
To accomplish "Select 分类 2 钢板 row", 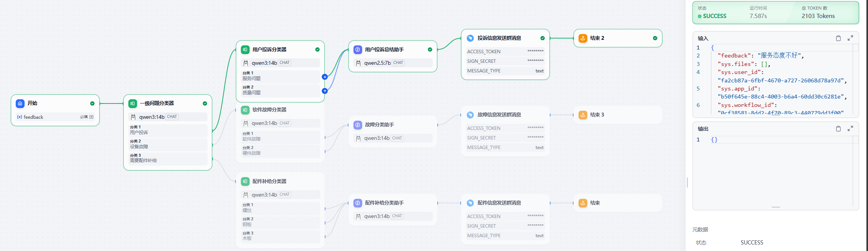I will pyautogui.click(x=280, y=222).
